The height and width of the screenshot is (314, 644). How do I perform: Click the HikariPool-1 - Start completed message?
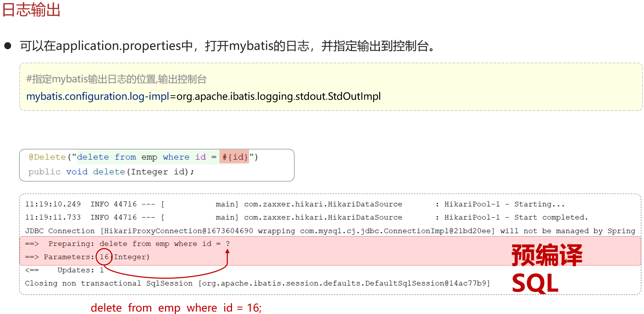coord(516,217)
